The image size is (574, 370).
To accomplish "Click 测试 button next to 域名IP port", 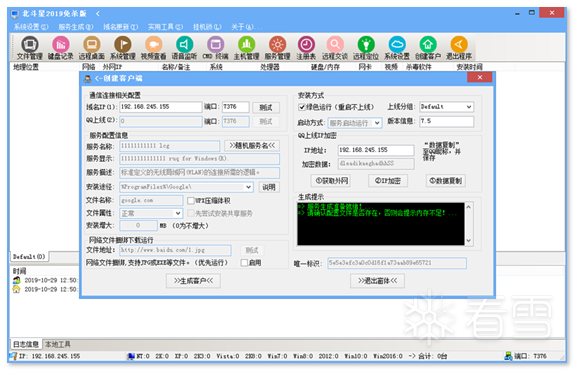I will pos(266,107).
